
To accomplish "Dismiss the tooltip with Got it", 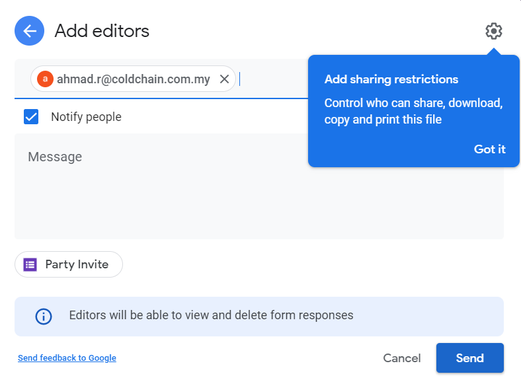I will click(x=489, y=149).
